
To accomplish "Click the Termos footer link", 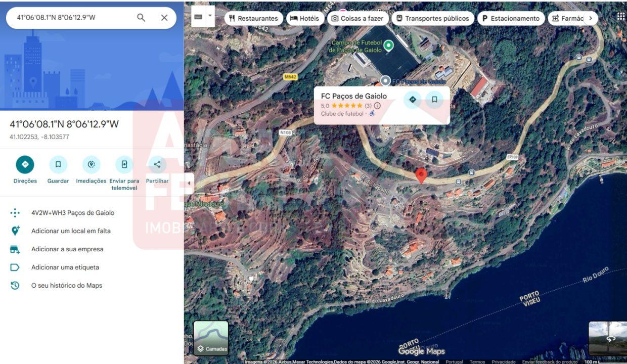I will tap(477, 361).
